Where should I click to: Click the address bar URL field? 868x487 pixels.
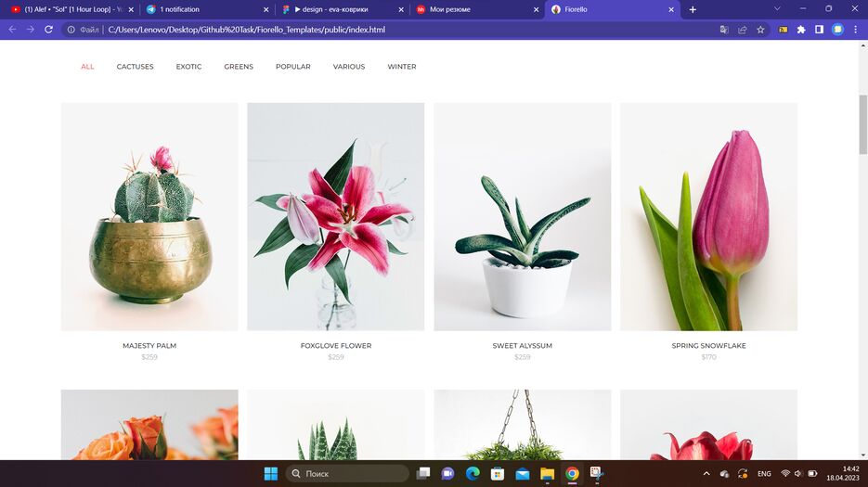(x=387, y=30)
